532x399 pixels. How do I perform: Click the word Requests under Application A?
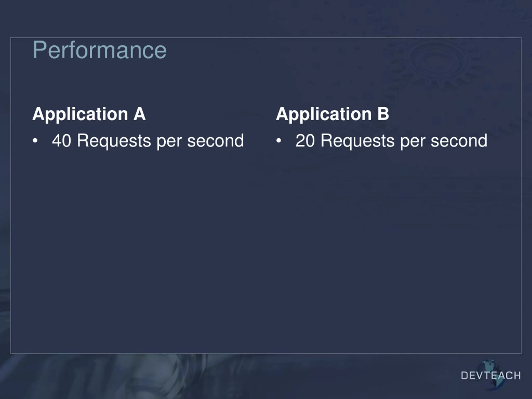(x=114, y=142)
